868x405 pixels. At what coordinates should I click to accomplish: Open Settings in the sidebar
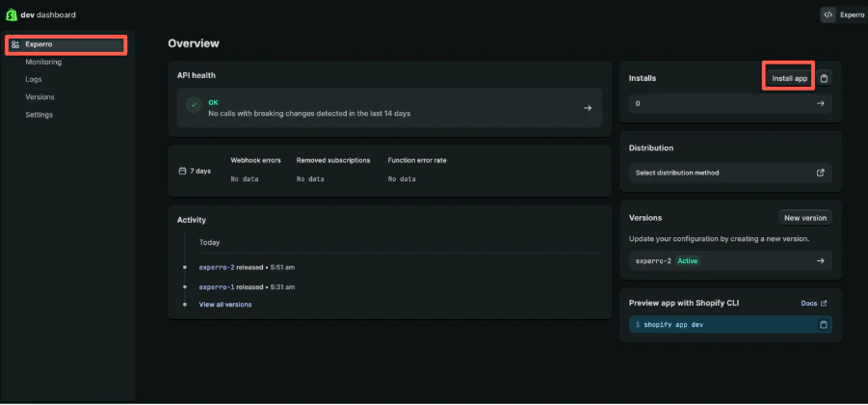coord(39,115)
